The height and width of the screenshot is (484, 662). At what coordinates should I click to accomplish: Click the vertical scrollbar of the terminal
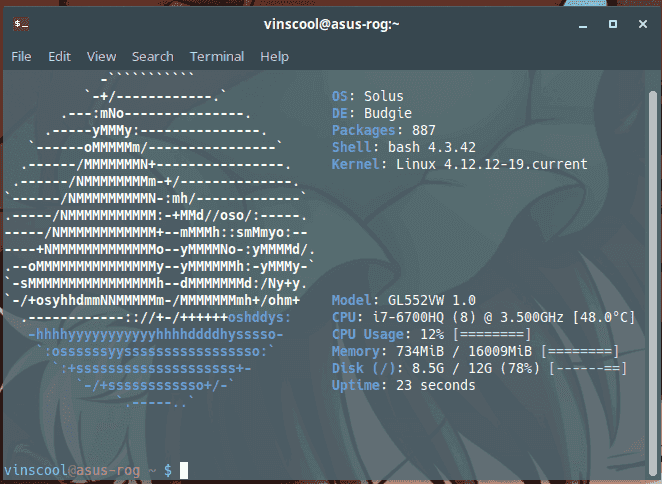pyautogui.click(x=653, y=282)
